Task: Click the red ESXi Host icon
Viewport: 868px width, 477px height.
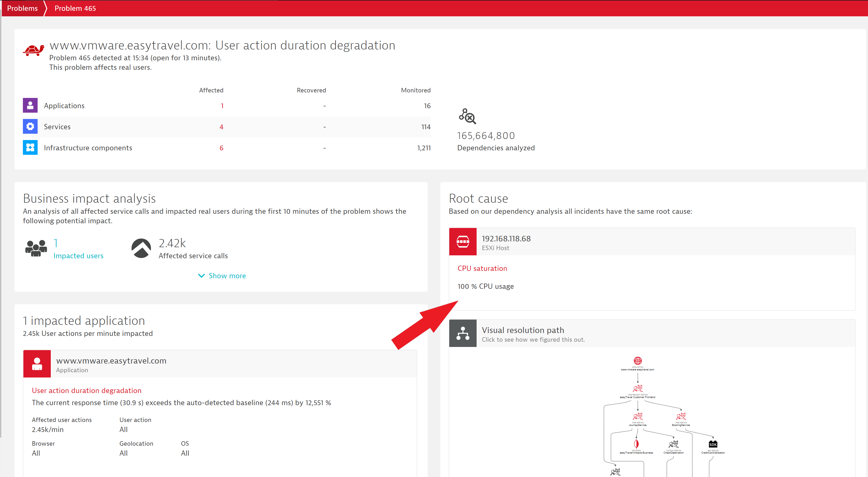Action: tap(463, 242)
